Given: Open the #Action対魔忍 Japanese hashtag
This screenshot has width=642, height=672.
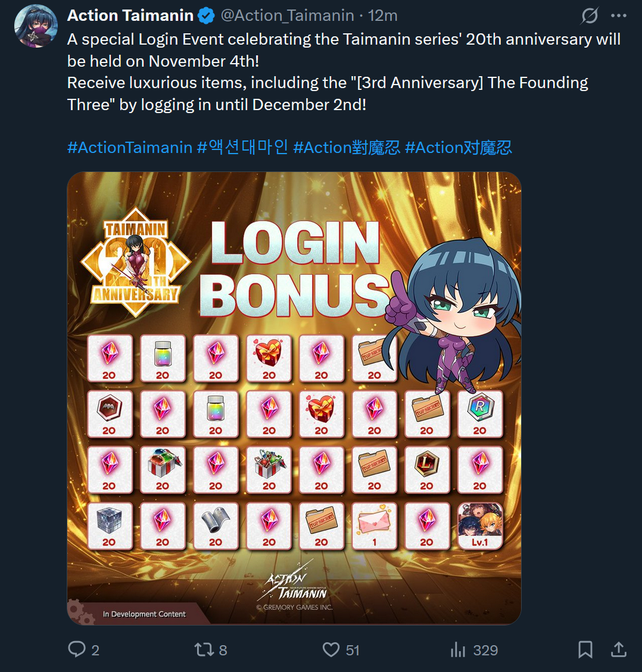Looking at the screenshot, I should pyautogui.click(x=458, y=148).
